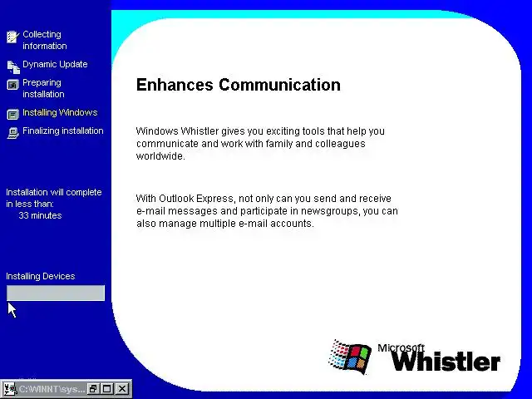Click the Dynamic Update documents icon
532x399 pixels.
[x=13, y=66]
